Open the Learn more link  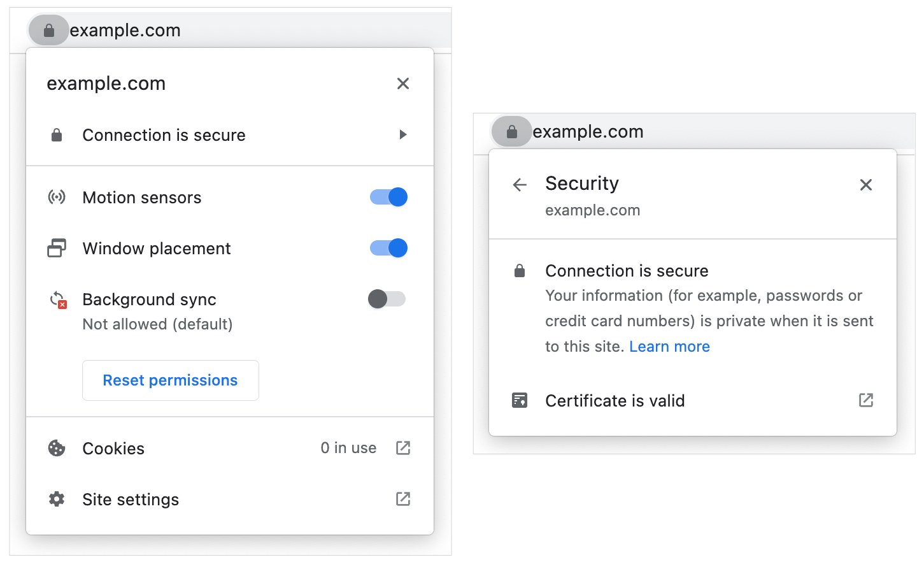point(669,346)
